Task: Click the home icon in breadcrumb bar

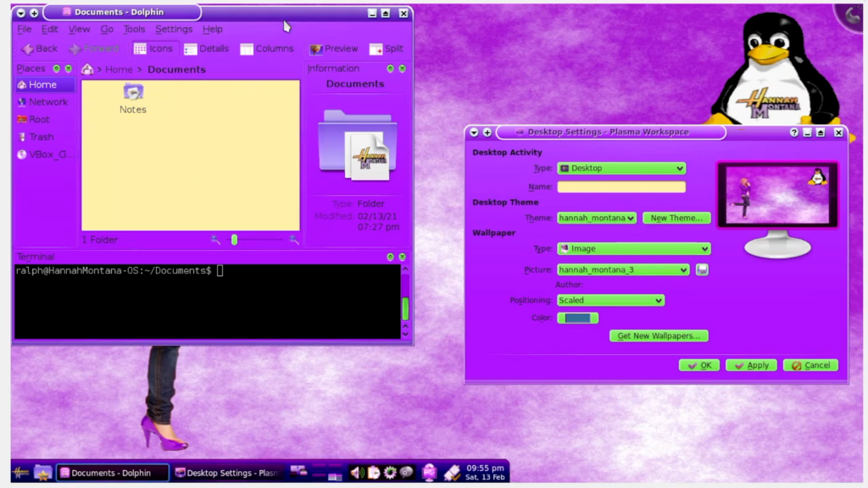Action: (87, 69)
